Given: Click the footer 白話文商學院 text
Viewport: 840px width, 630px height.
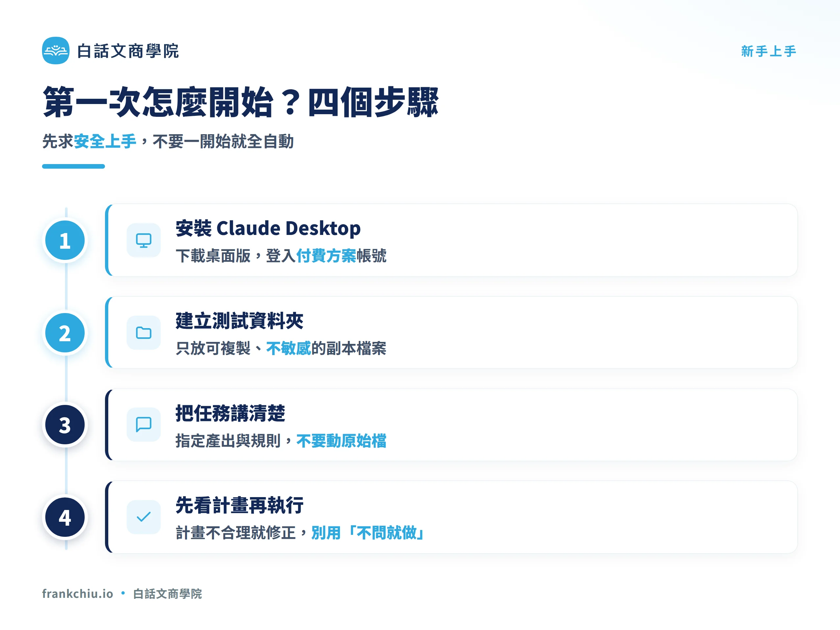Looking at the screenshot, I should pyautogui.click(x=167, y=594).
